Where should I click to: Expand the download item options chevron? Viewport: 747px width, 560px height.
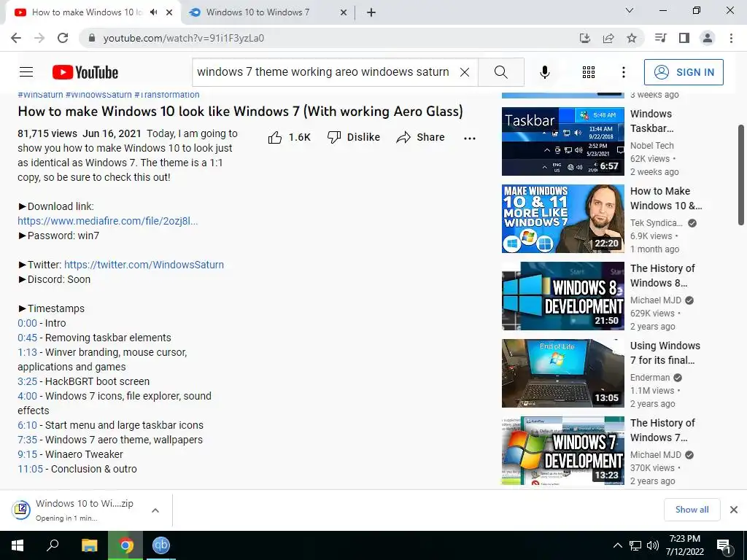(155, 510)
